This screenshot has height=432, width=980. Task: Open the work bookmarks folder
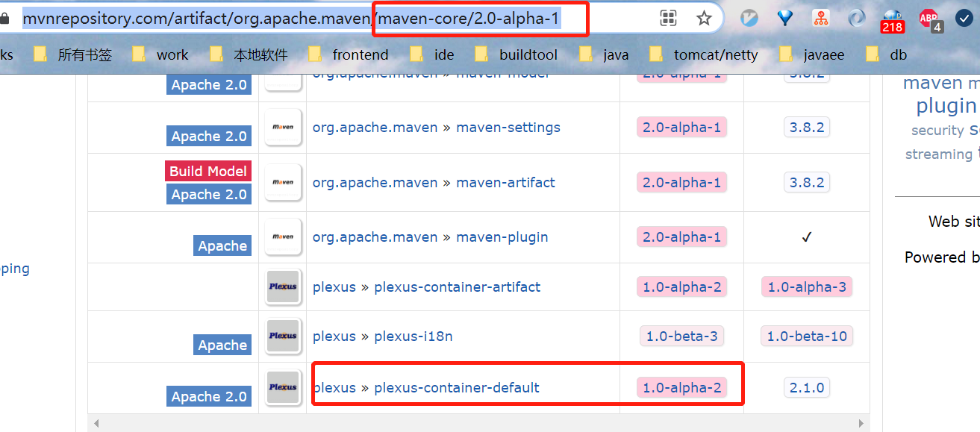tap(160, 54)
